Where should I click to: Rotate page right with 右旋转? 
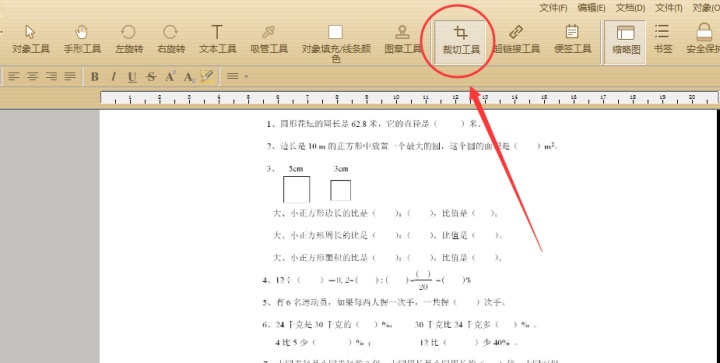pos(171,39)
